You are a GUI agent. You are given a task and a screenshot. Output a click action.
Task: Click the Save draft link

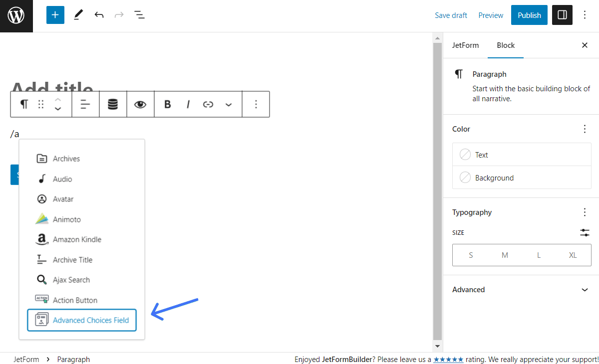click(451, 15)
